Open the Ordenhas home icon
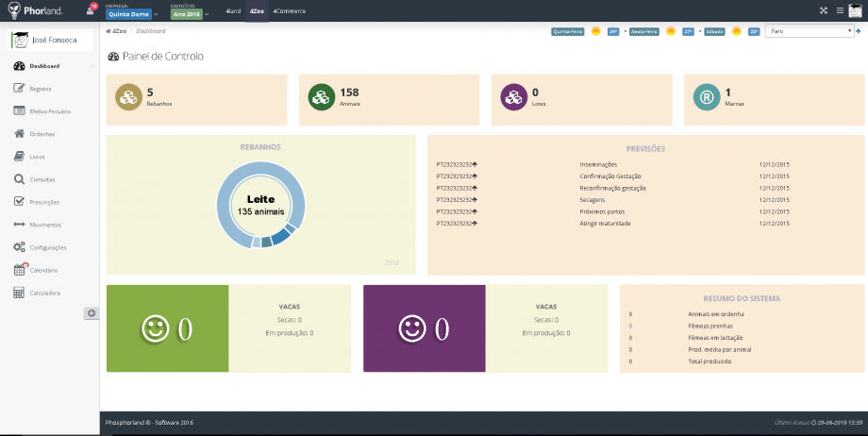This screenshot has width=868, height=436. pyautogui.click(x=19, y=133)
